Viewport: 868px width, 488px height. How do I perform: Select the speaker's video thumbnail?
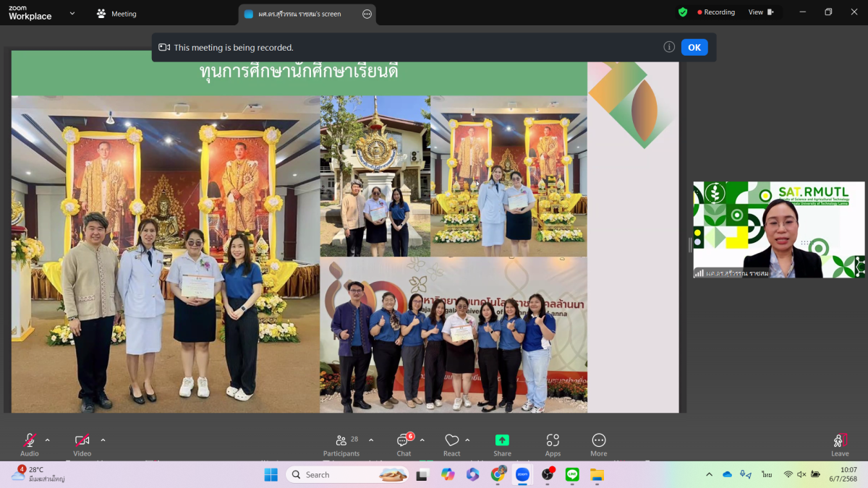[779, 230]
